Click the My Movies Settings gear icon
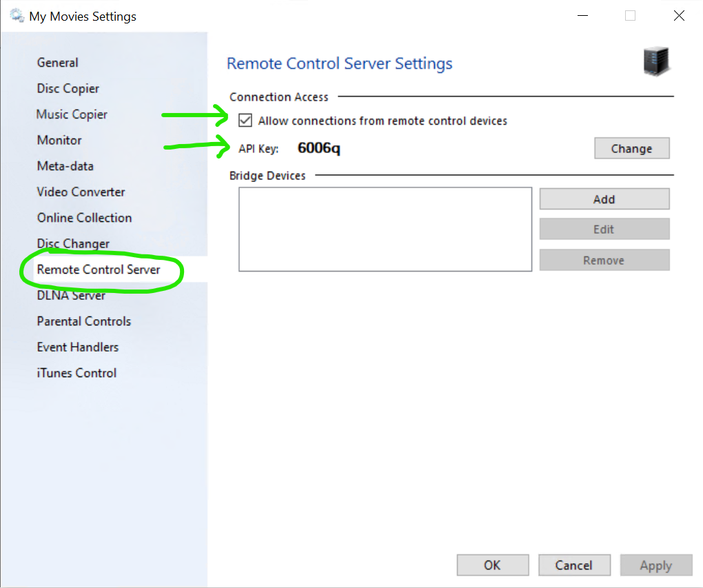703x588 pixels. pos(17,16)
